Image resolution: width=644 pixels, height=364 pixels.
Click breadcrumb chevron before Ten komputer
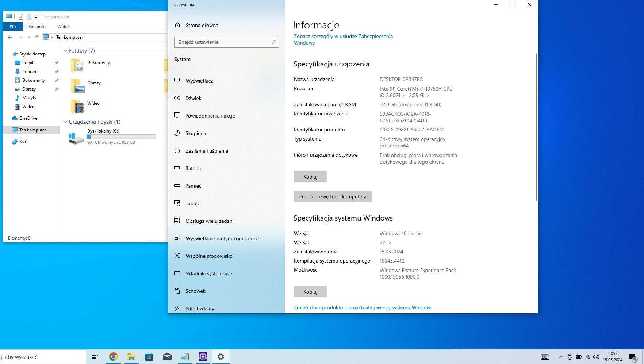coord(52,37)
